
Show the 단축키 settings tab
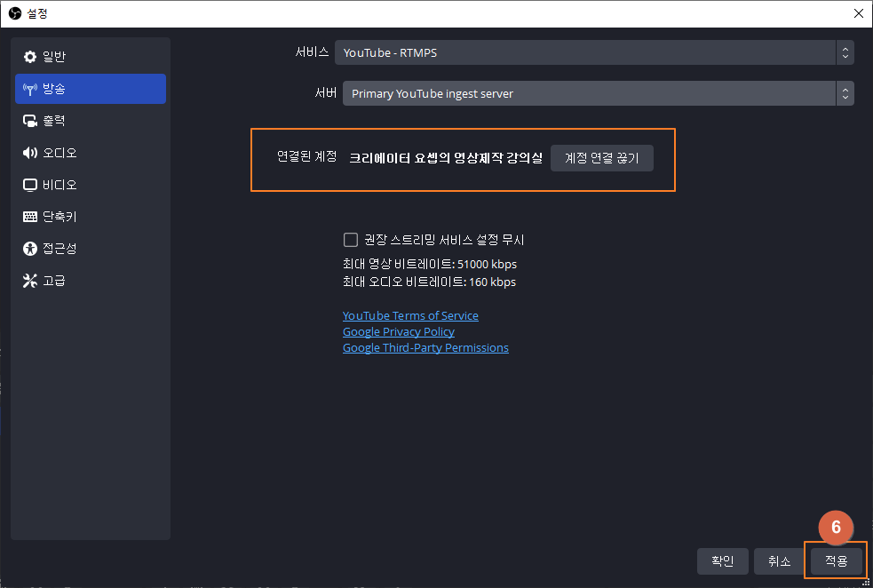[x=91, y=217]
